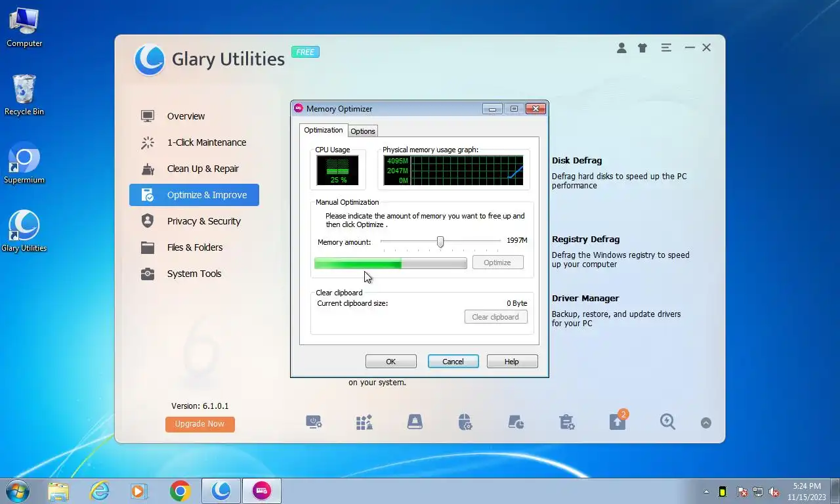The width and height of the screenshot is (840, 504).
Task: Open the Recycle Bin desktop icon
Action: coord(24,95)
